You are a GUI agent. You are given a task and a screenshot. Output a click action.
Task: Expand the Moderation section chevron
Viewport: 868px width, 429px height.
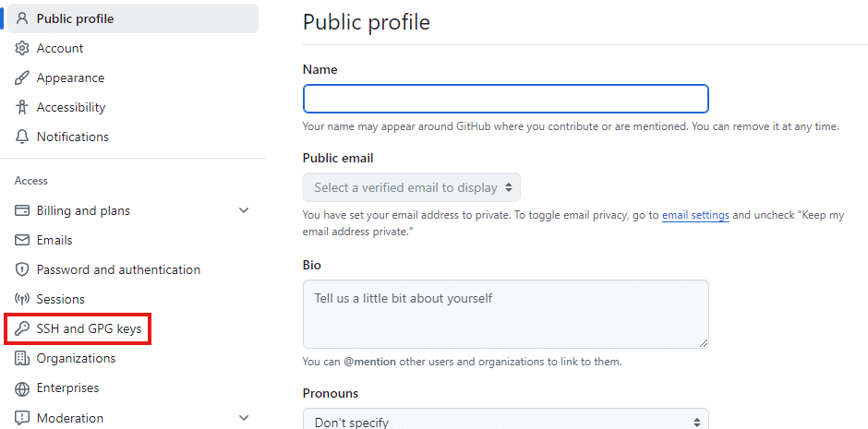[x=244, y=418]
